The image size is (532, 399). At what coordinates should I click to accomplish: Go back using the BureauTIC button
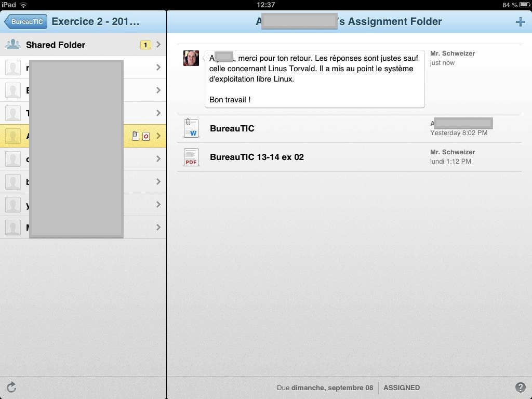pyautogui.click(x=25, y=22)
